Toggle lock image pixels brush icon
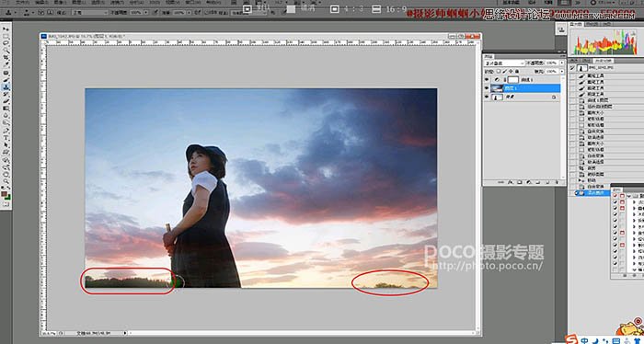 [x=504, y=72]
